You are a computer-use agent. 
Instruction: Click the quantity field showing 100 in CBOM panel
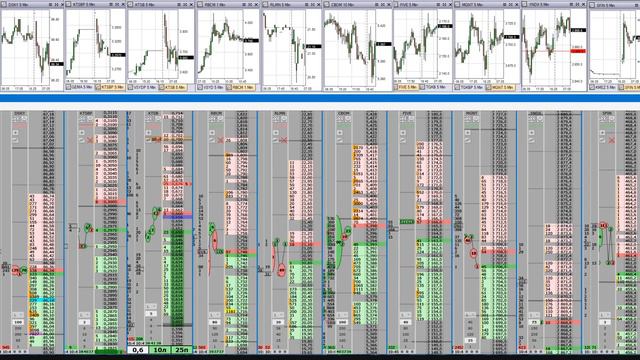point(342,322)
